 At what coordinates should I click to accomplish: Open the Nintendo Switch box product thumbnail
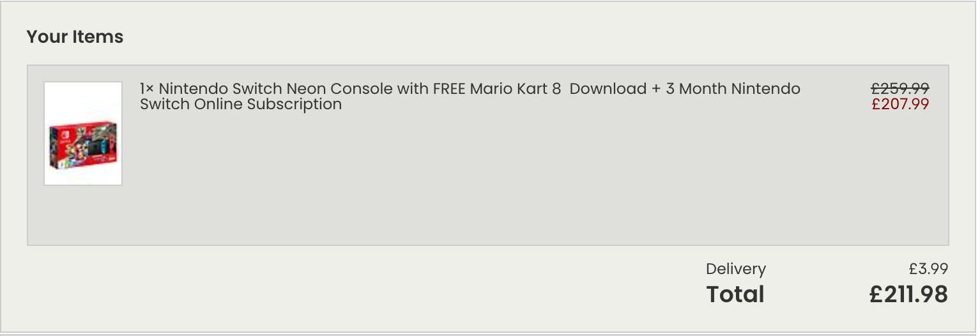tap(83, 134)
